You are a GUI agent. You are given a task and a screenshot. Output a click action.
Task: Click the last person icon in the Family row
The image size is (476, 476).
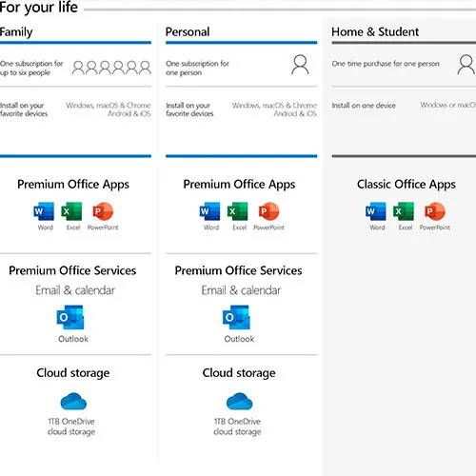click(x=146, y=68)
